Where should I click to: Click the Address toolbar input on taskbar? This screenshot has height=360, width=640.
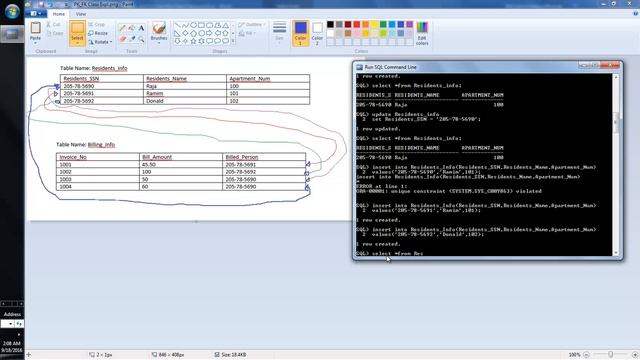pyautogui.click(x=7, y=324)
